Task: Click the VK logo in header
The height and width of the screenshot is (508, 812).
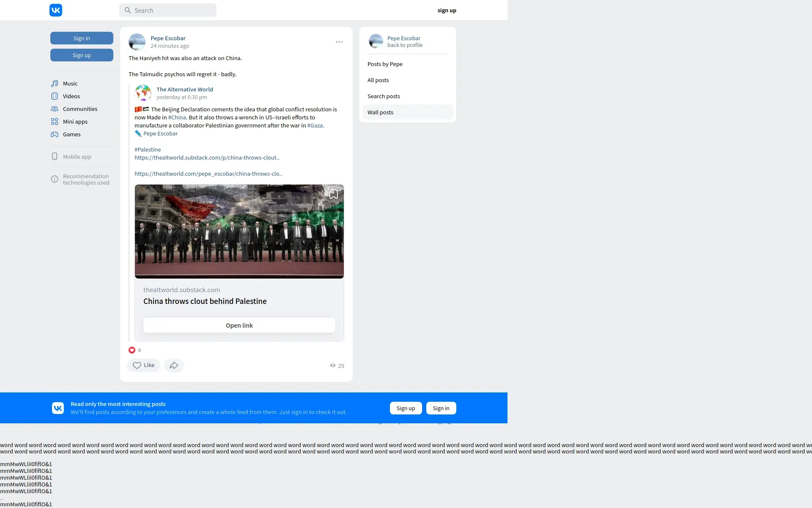Action: [x=56, y=10]
